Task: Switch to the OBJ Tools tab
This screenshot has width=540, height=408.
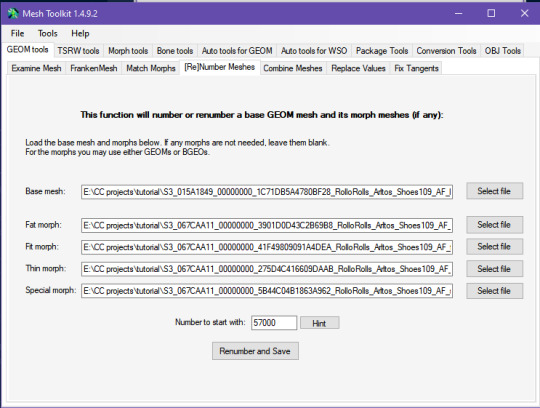Action: point(503,51)
